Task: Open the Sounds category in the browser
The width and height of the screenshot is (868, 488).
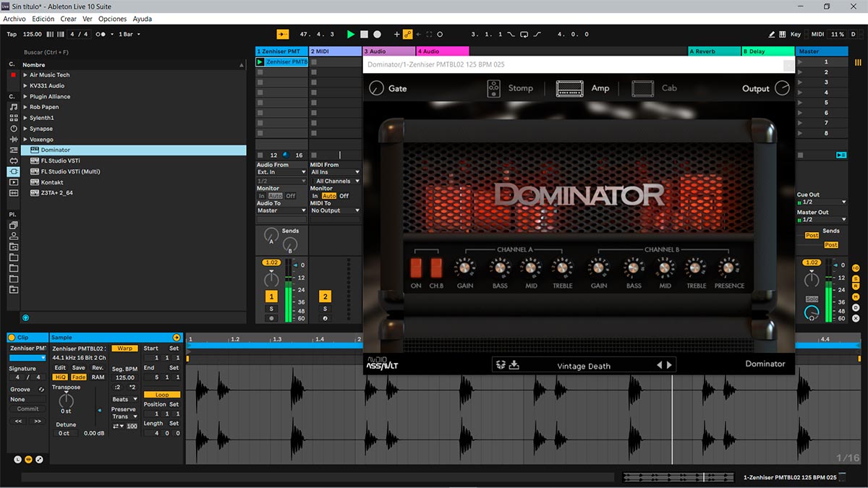Action: point(13,107)
